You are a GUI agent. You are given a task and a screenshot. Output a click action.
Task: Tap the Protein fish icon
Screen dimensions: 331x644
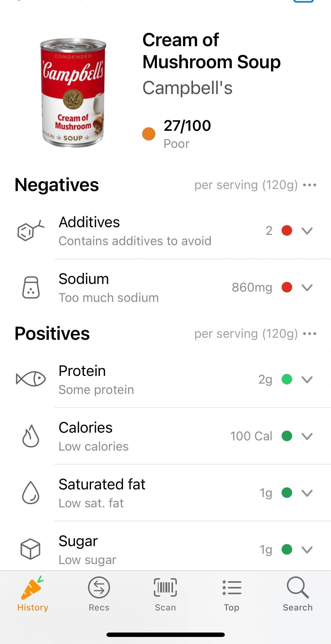pos(31,379)
